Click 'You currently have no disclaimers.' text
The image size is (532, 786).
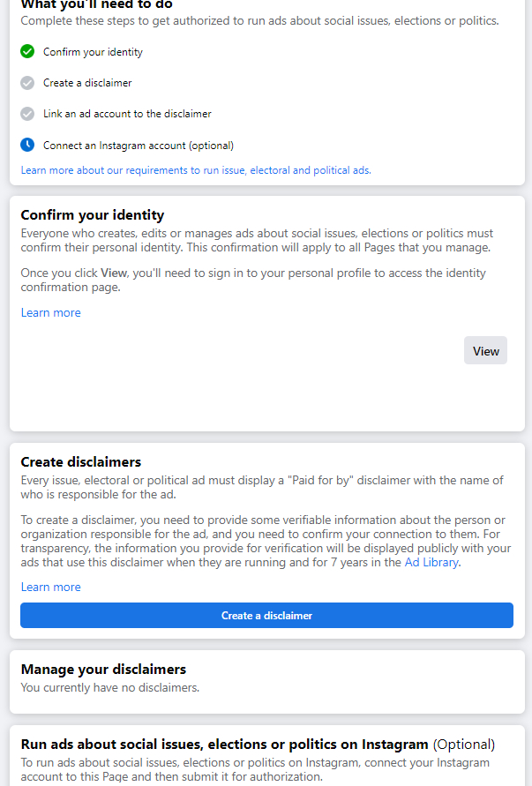click(109, 688)
